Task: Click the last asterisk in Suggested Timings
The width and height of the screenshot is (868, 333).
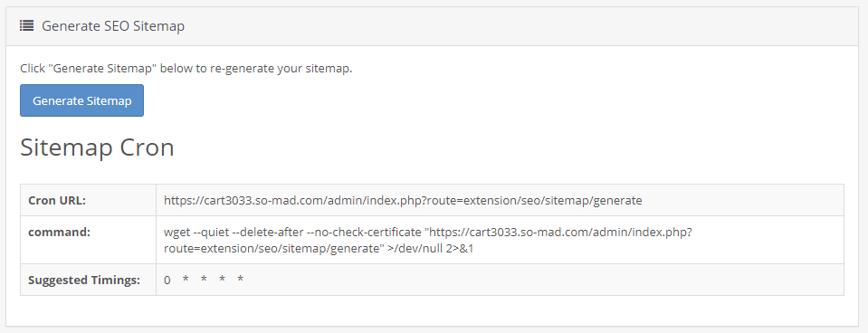Action: point(240,279)
